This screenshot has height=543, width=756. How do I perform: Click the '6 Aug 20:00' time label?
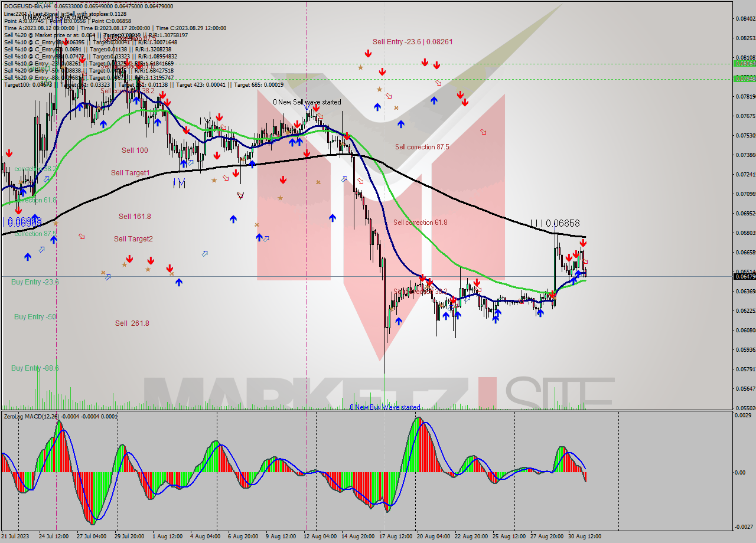click(x=243, y=537)
